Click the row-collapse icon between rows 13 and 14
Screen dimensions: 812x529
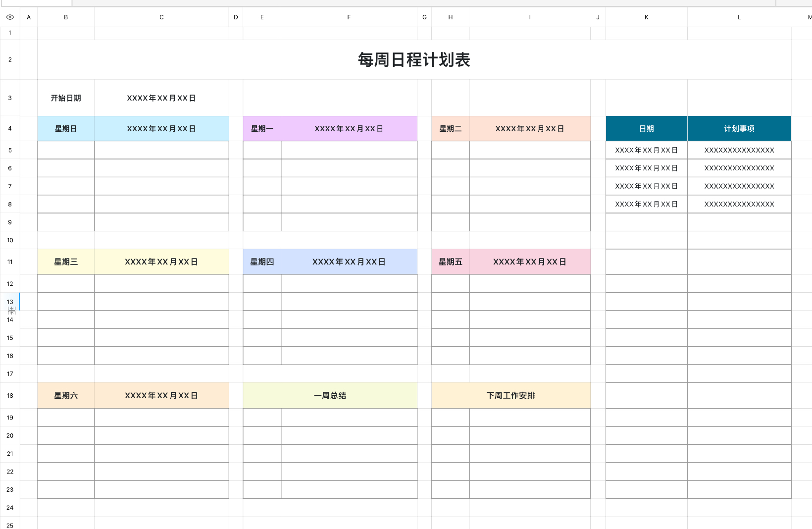click(12, 311)
